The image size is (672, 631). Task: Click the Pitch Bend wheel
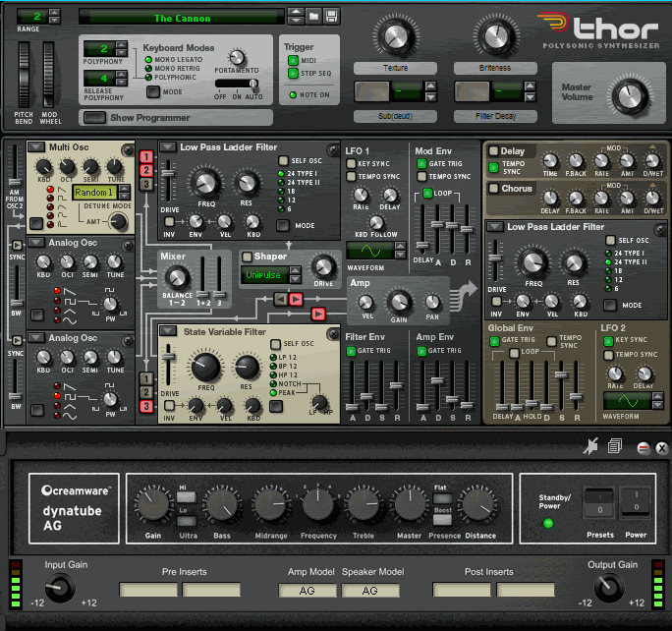(x=24, y=75)
